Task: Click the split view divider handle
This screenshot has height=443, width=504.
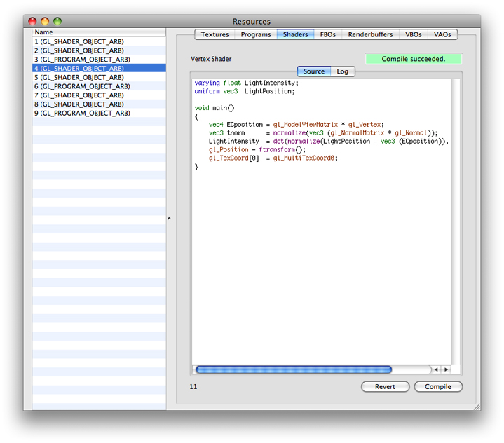Action: [169, 219]
